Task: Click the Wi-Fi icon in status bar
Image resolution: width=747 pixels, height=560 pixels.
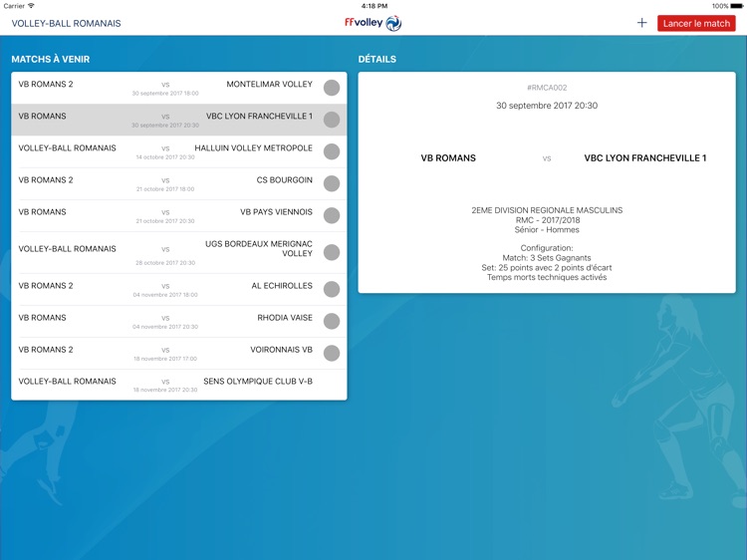Action: coord(31,6)
